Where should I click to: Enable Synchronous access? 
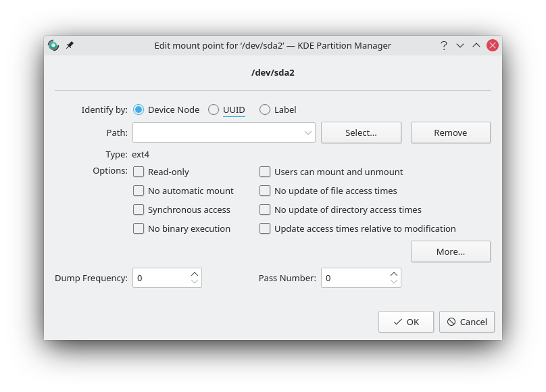(x=139, y=210)
